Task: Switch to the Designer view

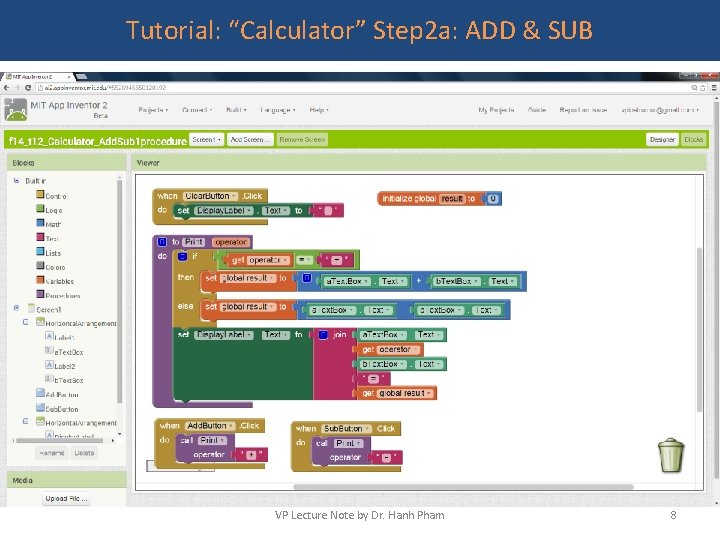Action: (662, 140)
